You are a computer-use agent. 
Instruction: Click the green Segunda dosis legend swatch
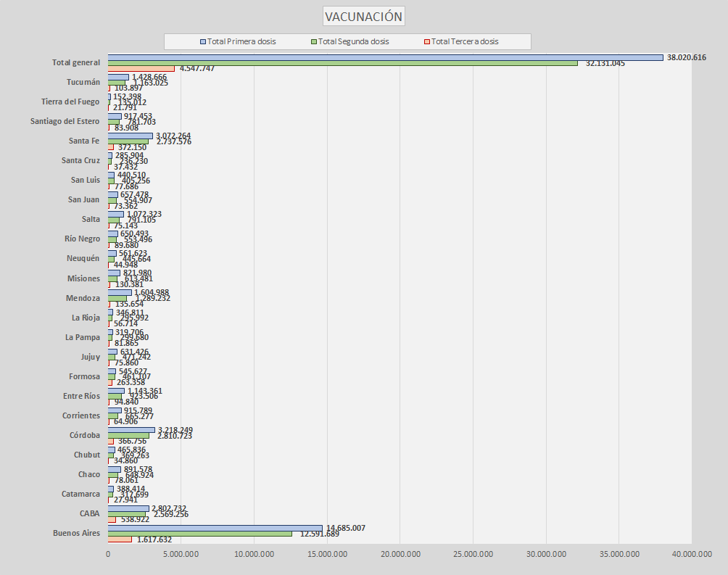[x=314, y=42]
